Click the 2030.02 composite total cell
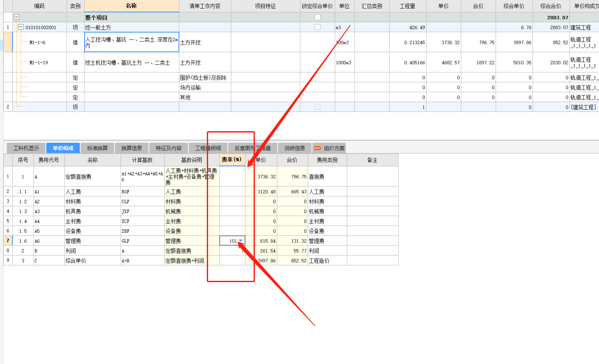The image size is (599, 364). point(551,63)
